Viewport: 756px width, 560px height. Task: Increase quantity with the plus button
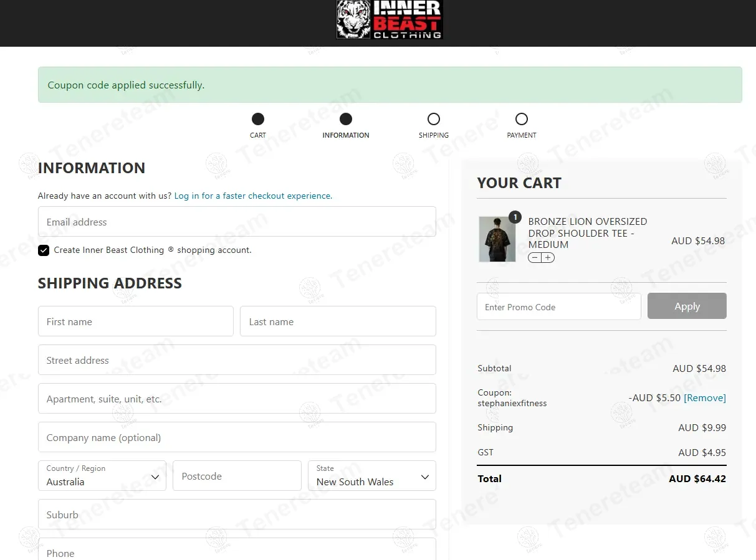click(x=548, y=258)
